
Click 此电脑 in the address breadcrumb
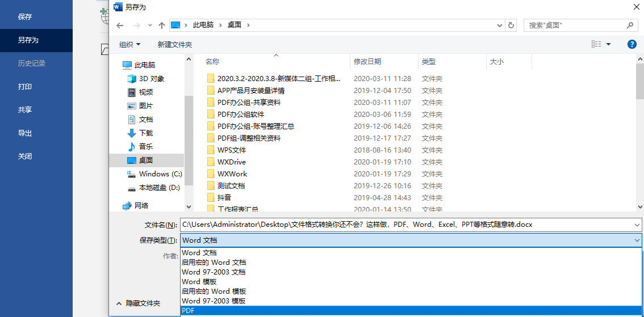tap(203, 25)
